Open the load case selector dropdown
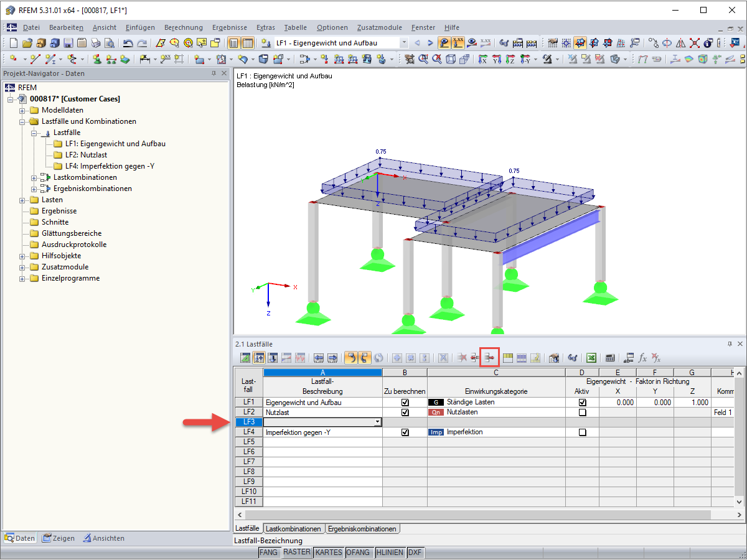 point(404,43)
